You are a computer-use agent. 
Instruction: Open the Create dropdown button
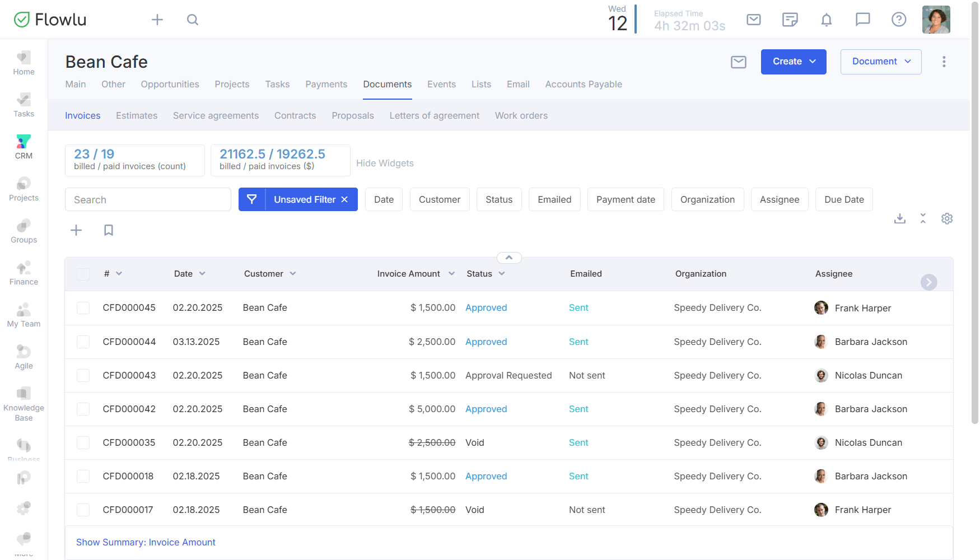click(x=794, y=62)
